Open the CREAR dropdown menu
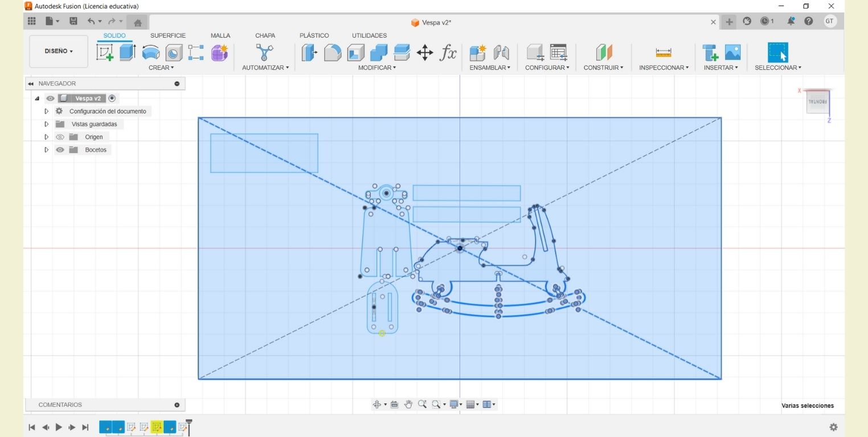This screenshot has width=868, height=437. point(161,68)
